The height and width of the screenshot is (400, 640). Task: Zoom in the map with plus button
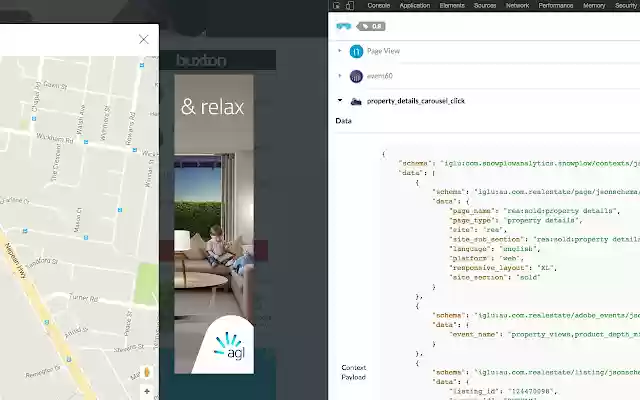[147, 391]
